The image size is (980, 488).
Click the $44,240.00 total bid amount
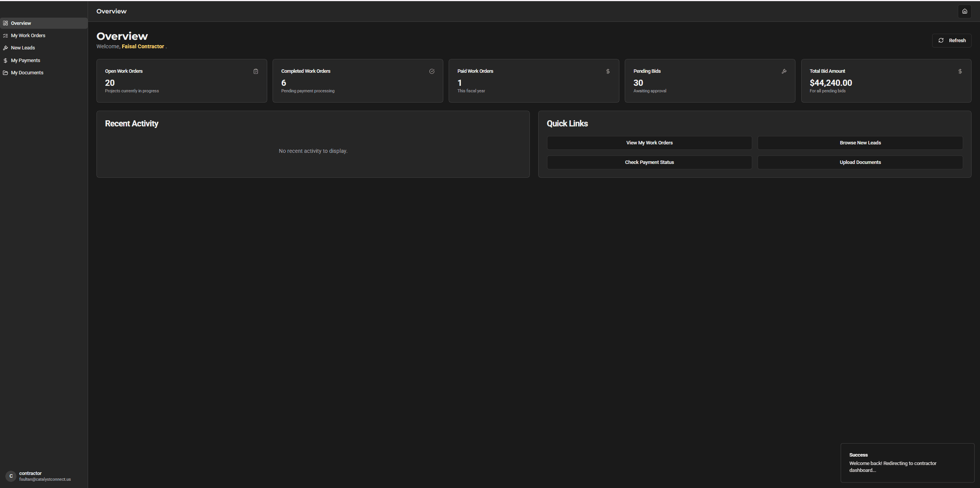click(x=831, y=83)
